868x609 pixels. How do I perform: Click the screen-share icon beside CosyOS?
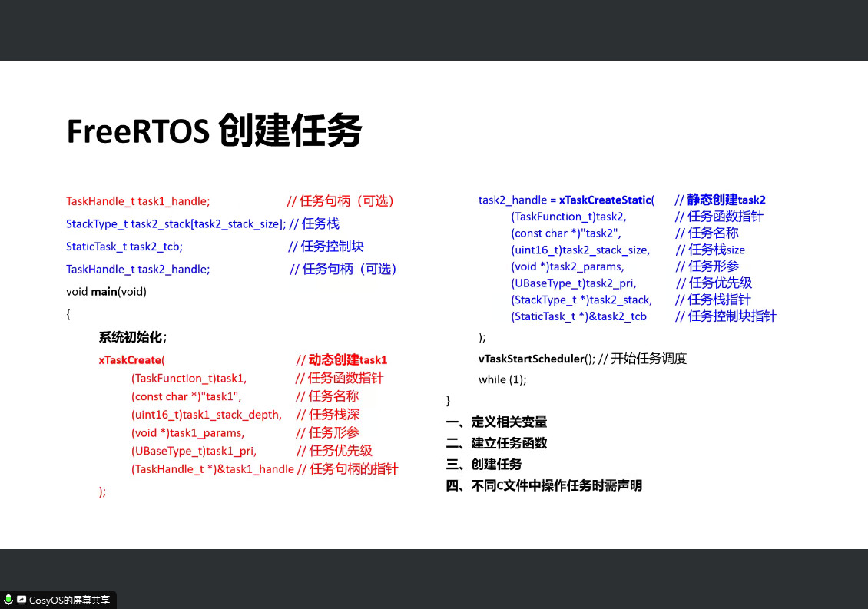click(x=22, y=600)
